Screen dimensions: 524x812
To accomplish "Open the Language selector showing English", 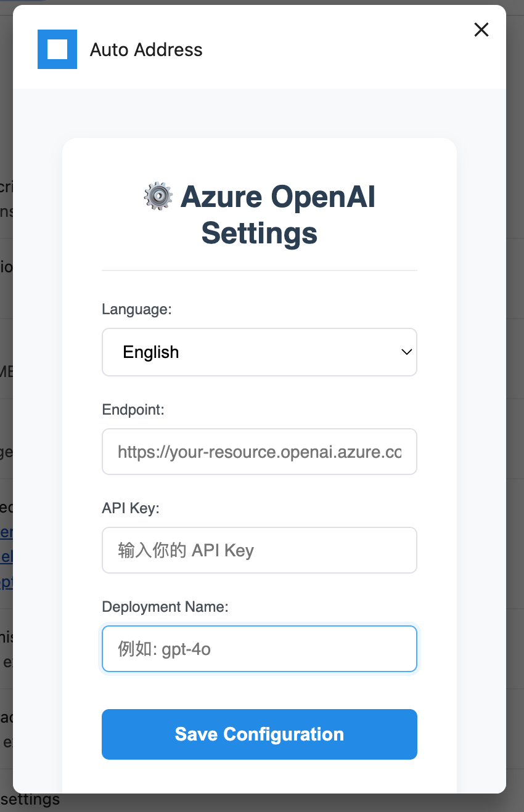I will [259, 352].
